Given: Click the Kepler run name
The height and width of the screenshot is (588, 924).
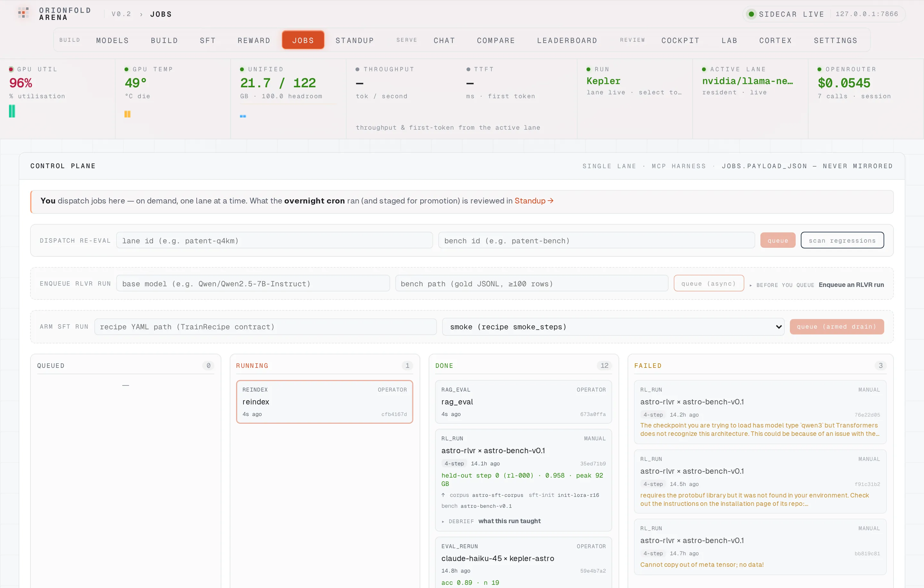Looking at the screenshot, I should 603,81.
